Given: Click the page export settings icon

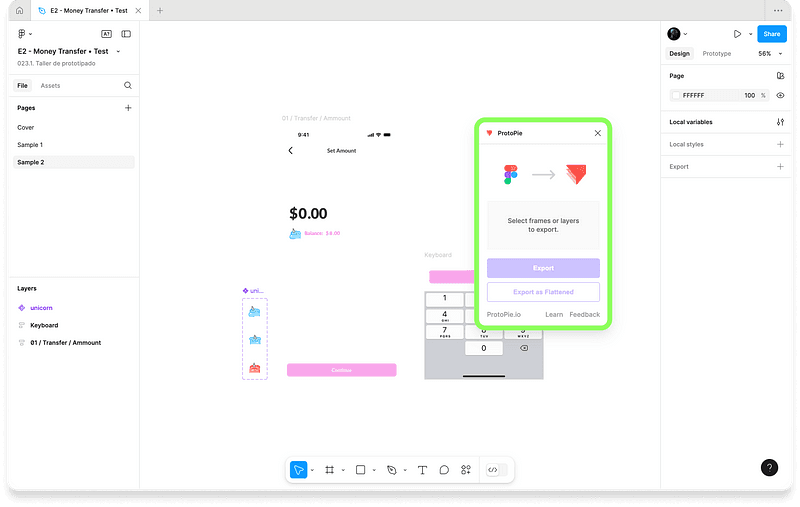Looking at the screenshot, I should tap(780, 75).
